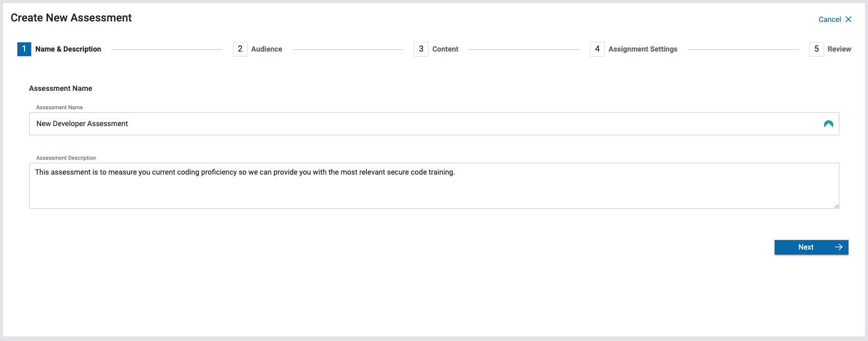This screenshot has height=341, width=868.
Task: Focus the Assessment Name text field
Action: click(x=409, y=124)
